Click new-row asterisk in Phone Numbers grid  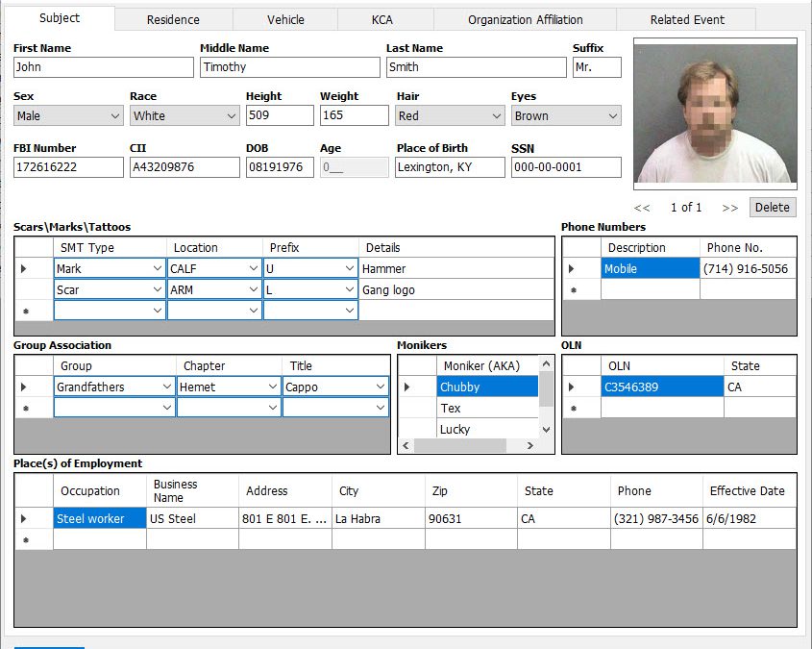[x=573, y=289]
